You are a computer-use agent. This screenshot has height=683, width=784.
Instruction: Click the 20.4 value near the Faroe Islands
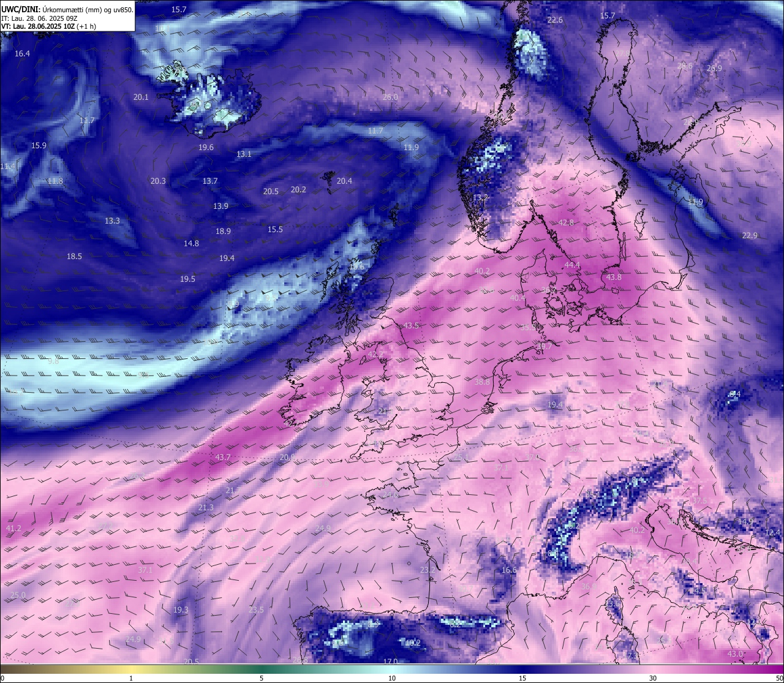(x=344, y=181)
